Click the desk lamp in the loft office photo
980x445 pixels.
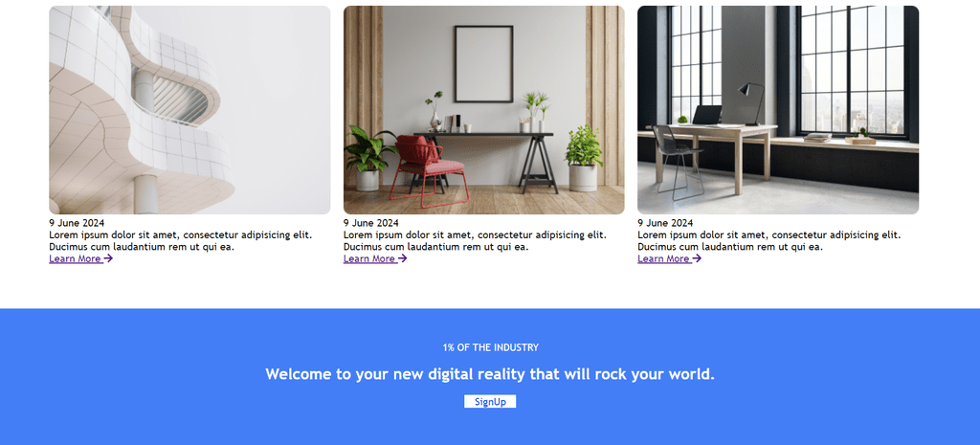coord(752,103)
